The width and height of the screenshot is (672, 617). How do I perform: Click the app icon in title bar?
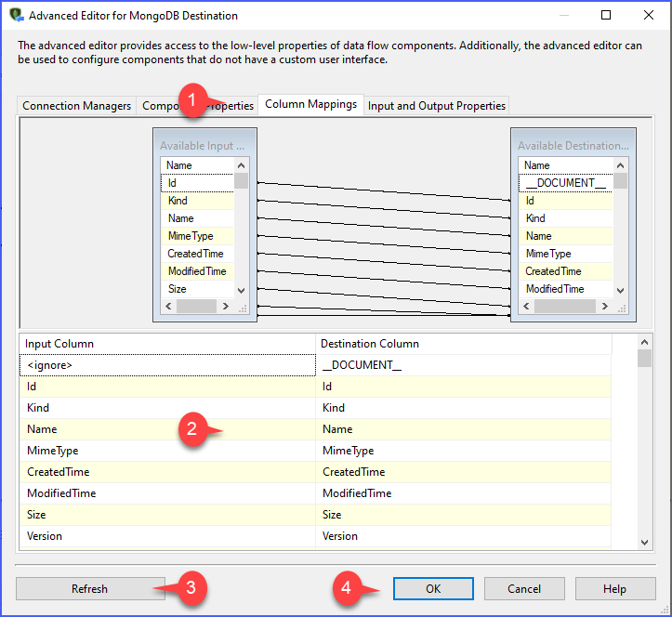coord(17,15)
